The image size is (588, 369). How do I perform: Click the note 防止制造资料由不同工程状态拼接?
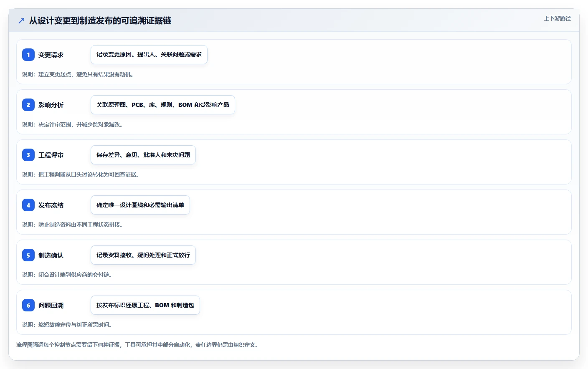click(73, 225)
